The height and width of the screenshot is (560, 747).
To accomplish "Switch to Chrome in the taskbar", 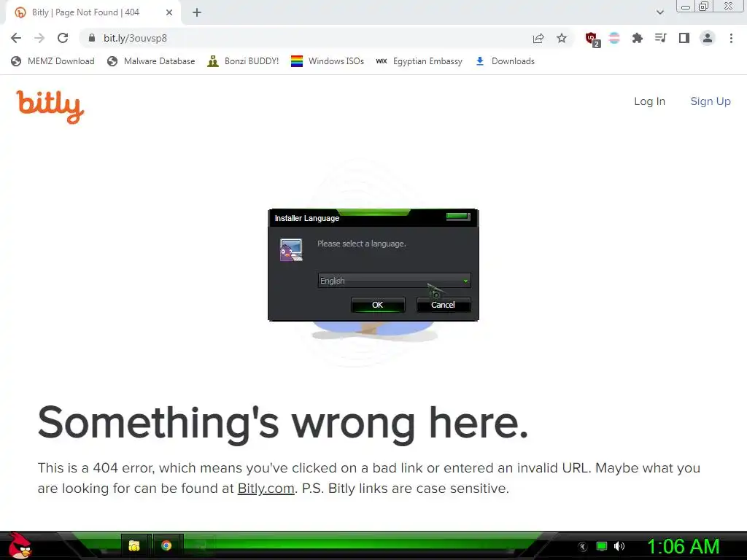I will 166,545.
